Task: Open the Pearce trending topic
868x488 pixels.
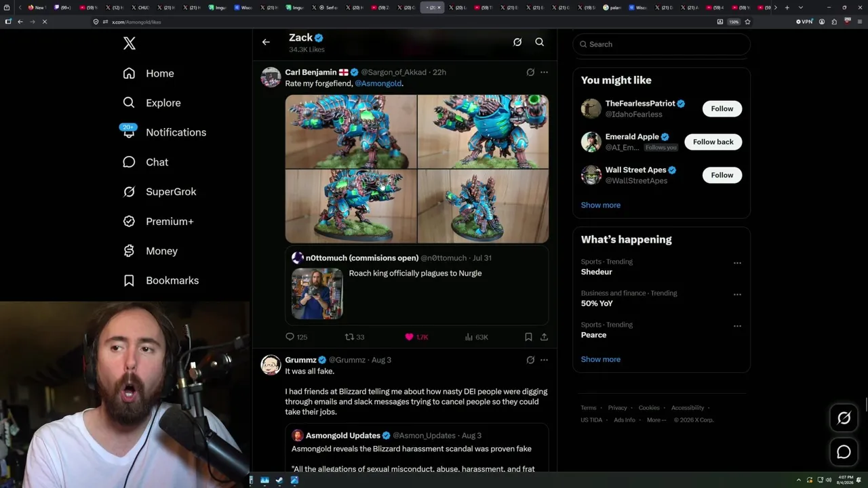Action: point(594,335)
